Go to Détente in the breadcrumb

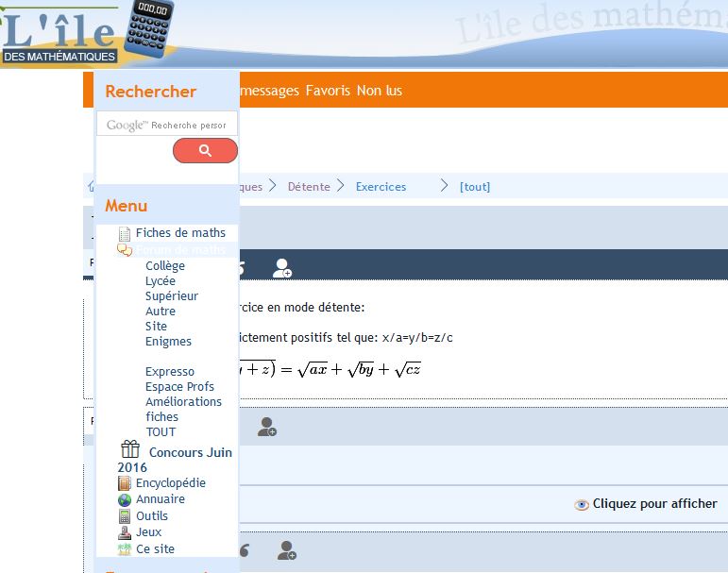(309, 187)
